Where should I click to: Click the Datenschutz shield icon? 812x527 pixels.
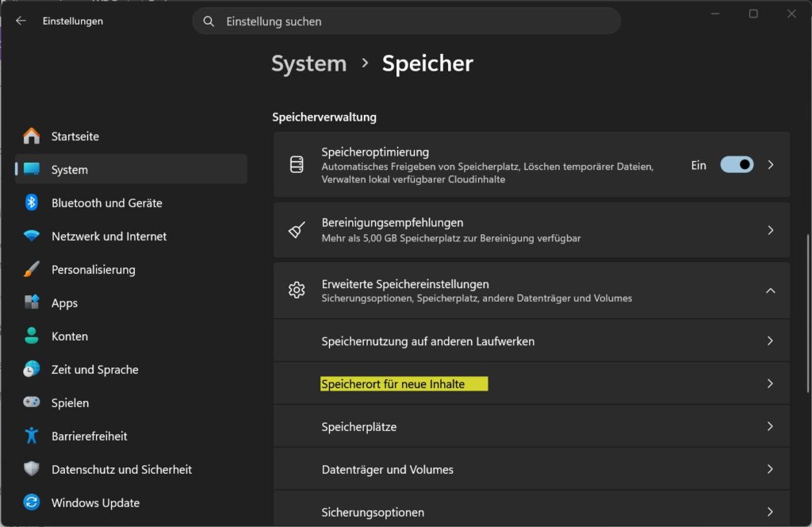32,468
